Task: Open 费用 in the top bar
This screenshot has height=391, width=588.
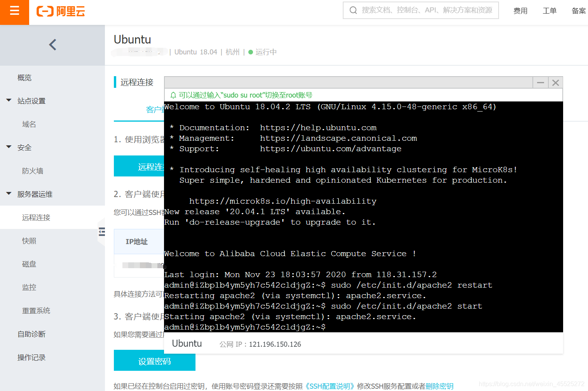Action: 520,11
